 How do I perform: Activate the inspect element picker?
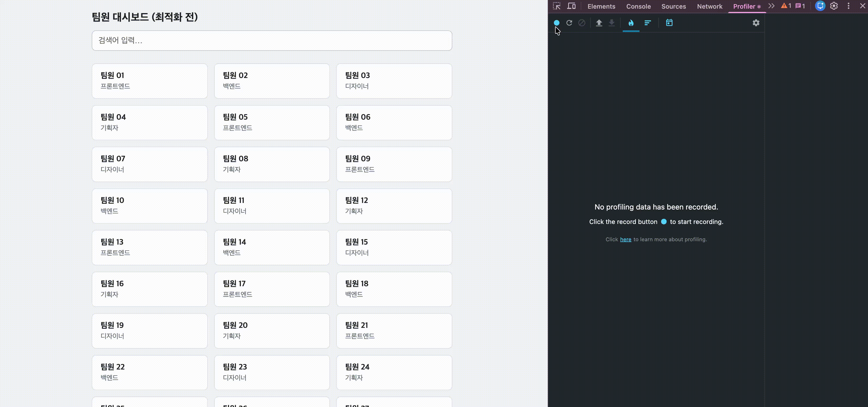tap(557, 6)
